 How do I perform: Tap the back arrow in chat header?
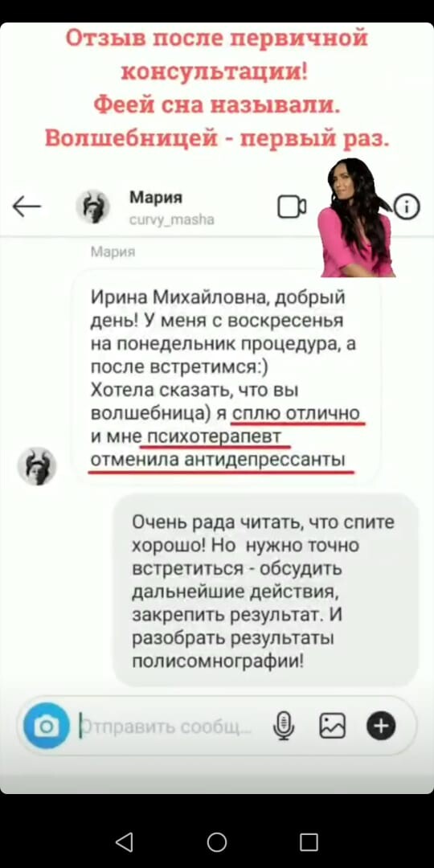(27, 207)
